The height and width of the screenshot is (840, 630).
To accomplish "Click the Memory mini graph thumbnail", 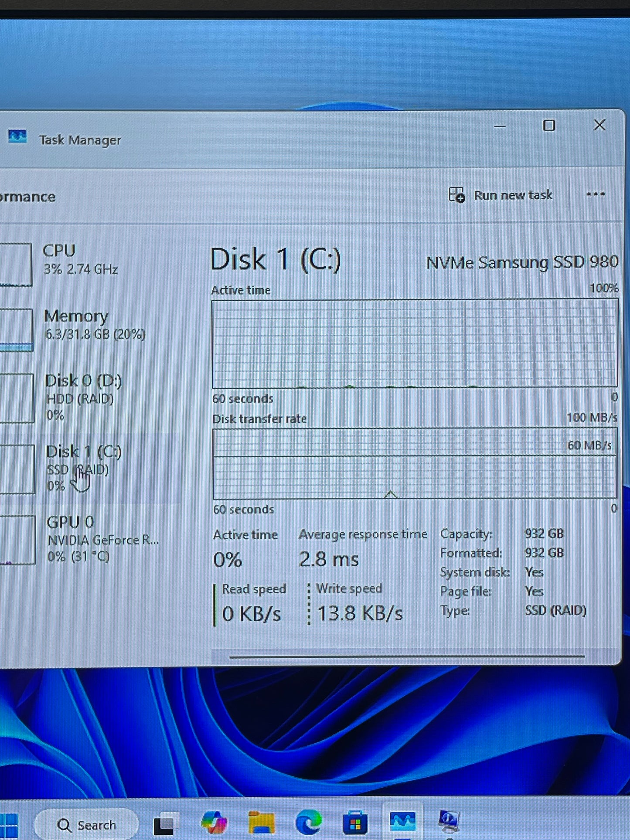I will coord(16,330).
